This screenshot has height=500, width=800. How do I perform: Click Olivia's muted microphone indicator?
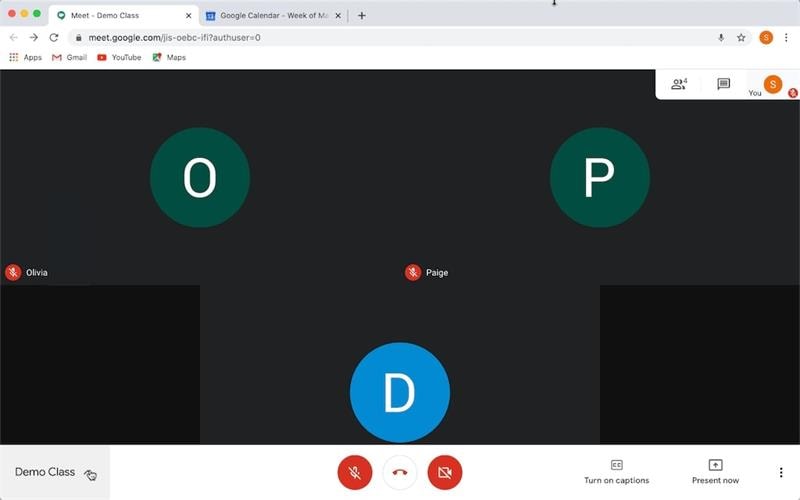[x=13, y=272]
